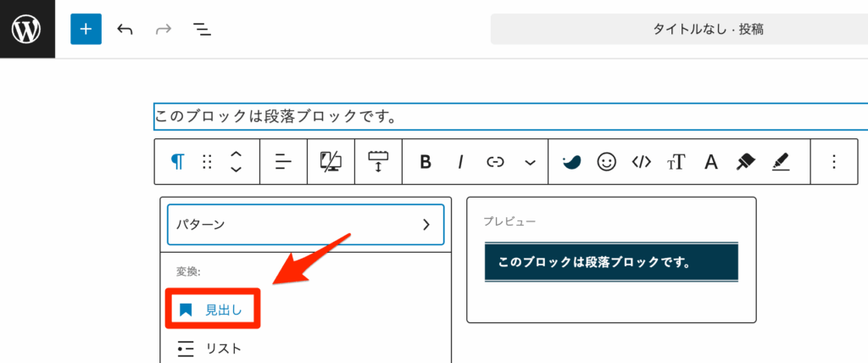Open the document overview list view

(202, 30)
